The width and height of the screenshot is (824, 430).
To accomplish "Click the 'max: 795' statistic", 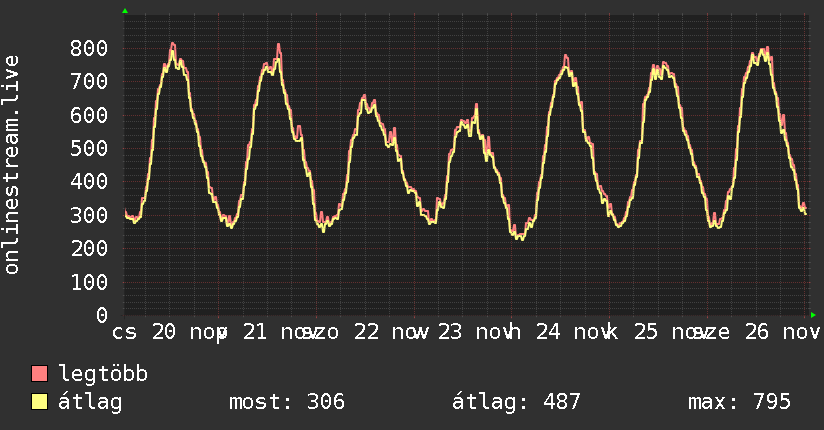I will (x=739, y=402).
